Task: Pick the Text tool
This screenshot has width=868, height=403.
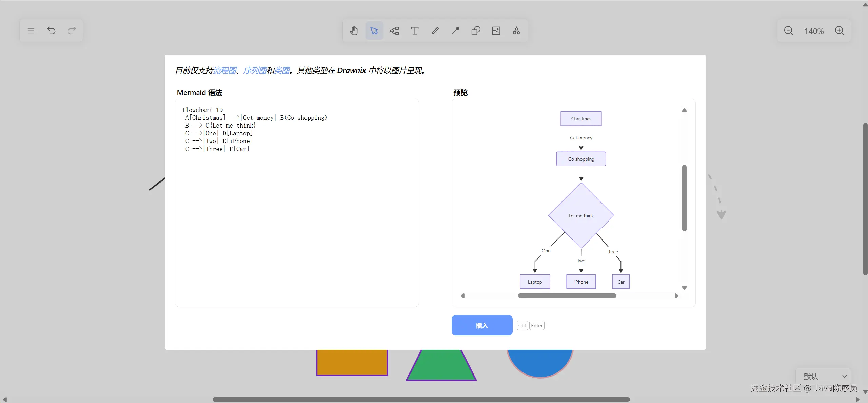Action: pyautogui.click(x=415, y=31)
